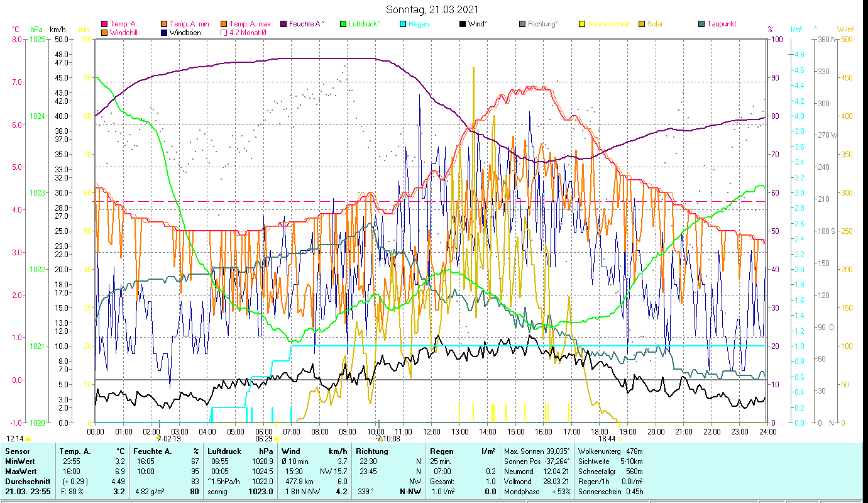Screen dimensions: 868x503
Task: Toggle the Solar legend box
Action: [642, 25]
